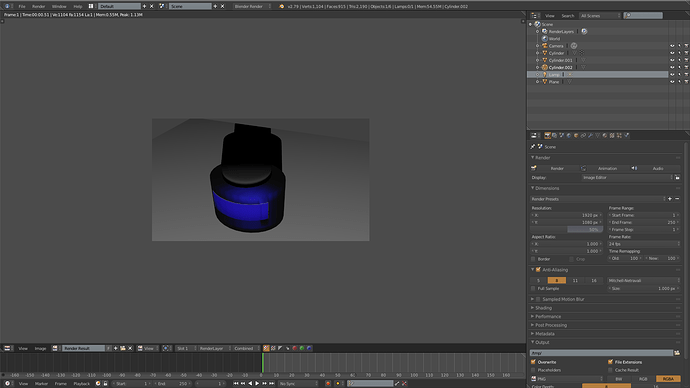Screen dimensions: 690x388
Task: Open the Modifiers properties tab
Action: [590, 135]
